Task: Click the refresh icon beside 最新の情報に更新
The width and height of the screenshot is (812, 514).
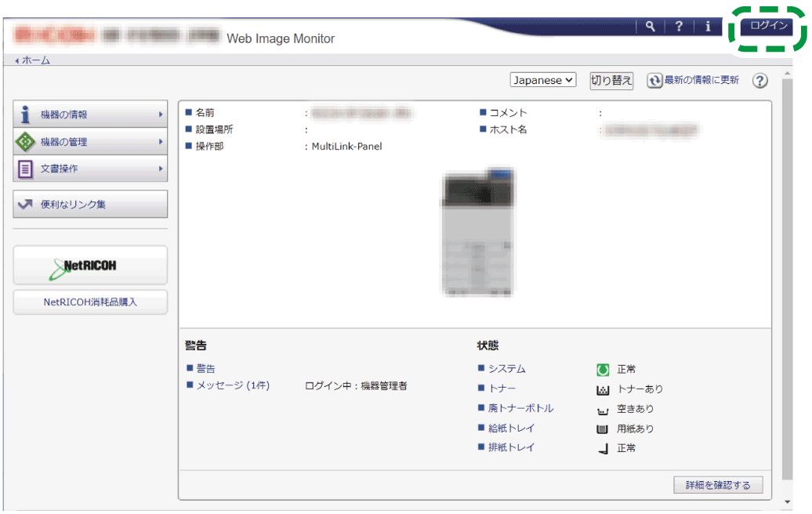Action: click(x=654, y=81)
